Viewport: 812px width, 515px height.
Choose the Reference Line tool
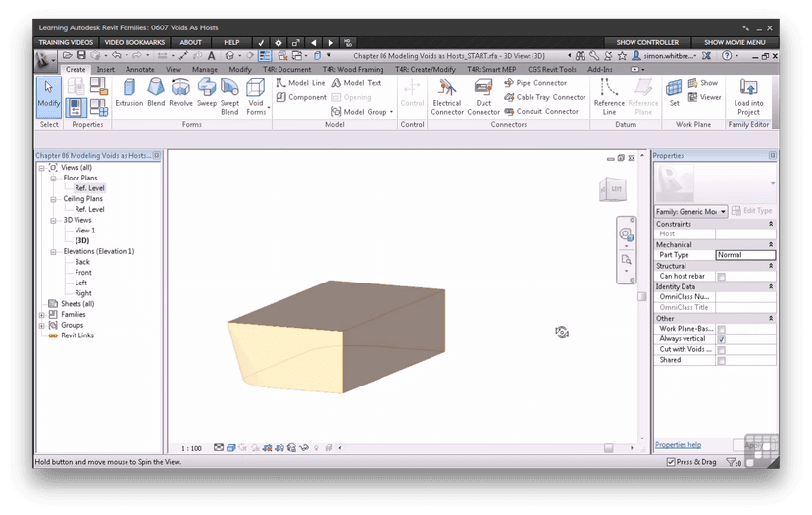pyautogui.click(x=609, y=97)
